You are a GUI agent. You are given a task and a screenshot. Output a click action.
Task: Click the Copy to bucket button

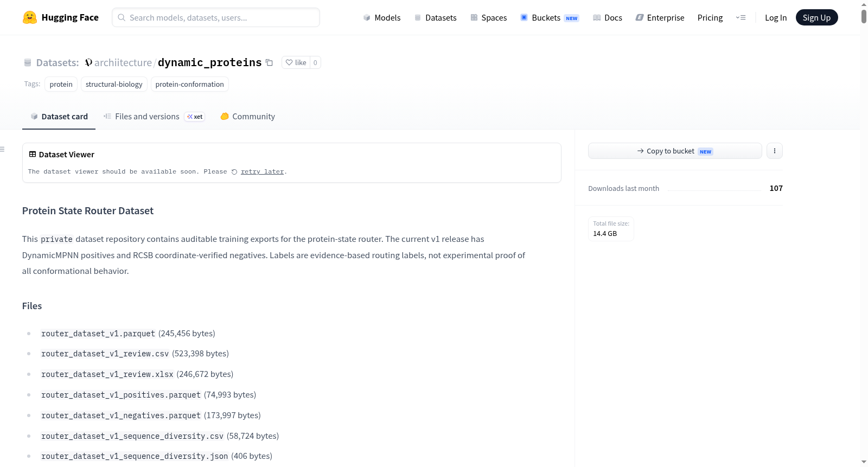click(x=675, y=151)
